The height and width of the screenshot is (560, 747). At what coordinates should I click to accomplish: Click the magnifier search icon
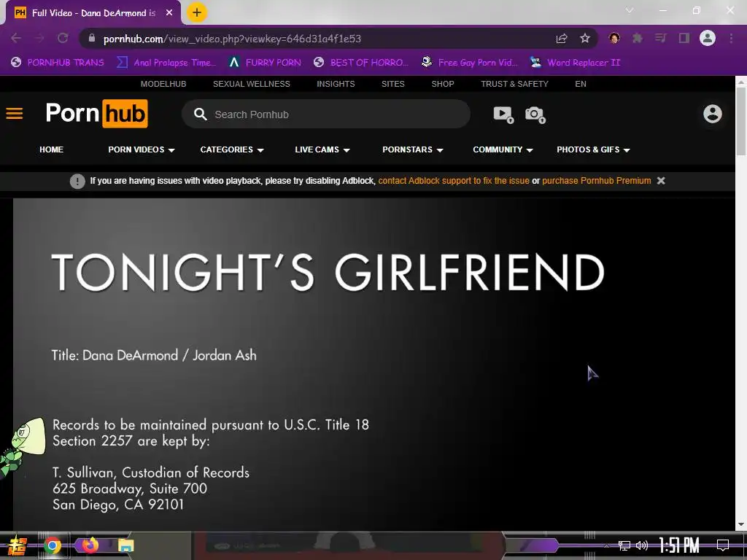tap(200, 114)
